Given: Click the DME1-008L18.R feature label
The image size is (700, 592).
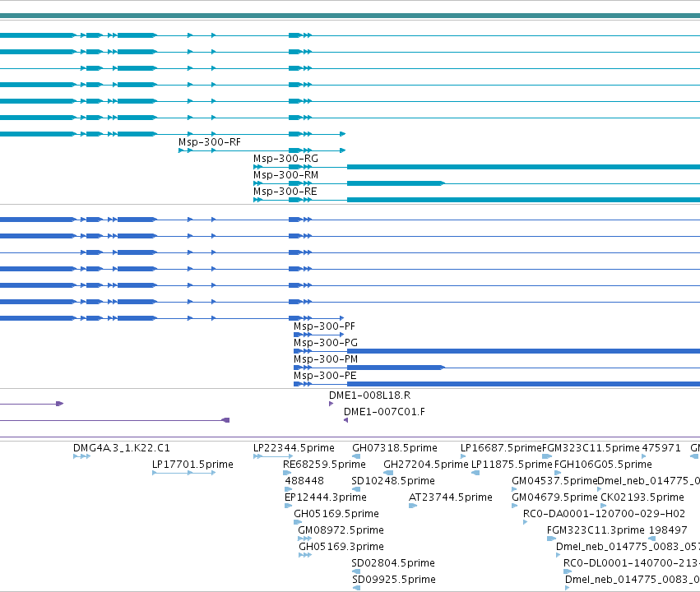Looking at the screenshot, I should (369, 395).
